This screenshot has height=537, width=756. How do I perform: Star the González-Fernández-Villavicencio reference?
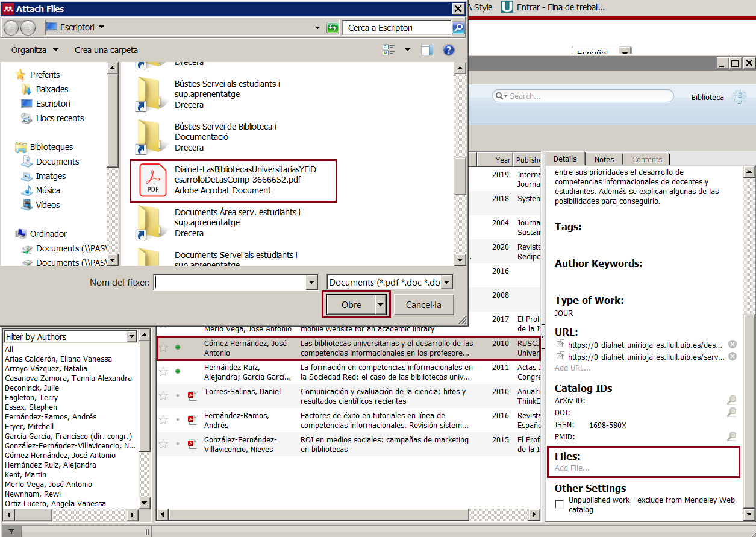pos(163,444)
